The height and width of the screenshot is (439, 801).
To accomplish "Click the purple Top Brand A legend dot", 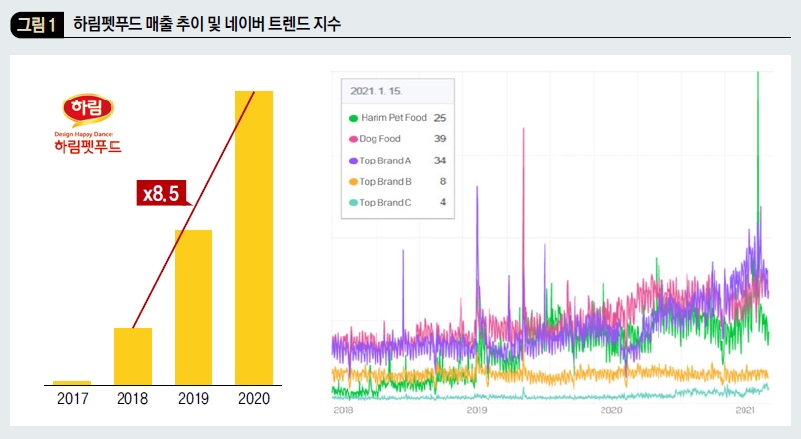I will [x=353, y=160].
